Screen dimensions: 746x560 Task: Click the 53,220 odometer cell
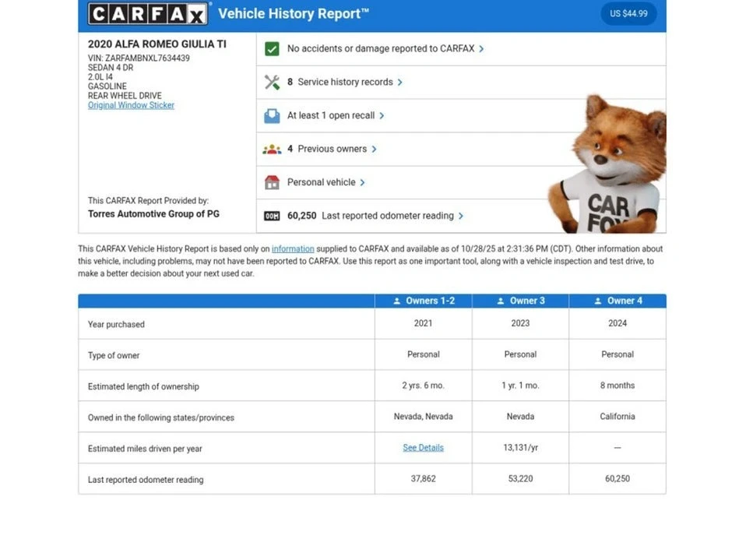520,479
